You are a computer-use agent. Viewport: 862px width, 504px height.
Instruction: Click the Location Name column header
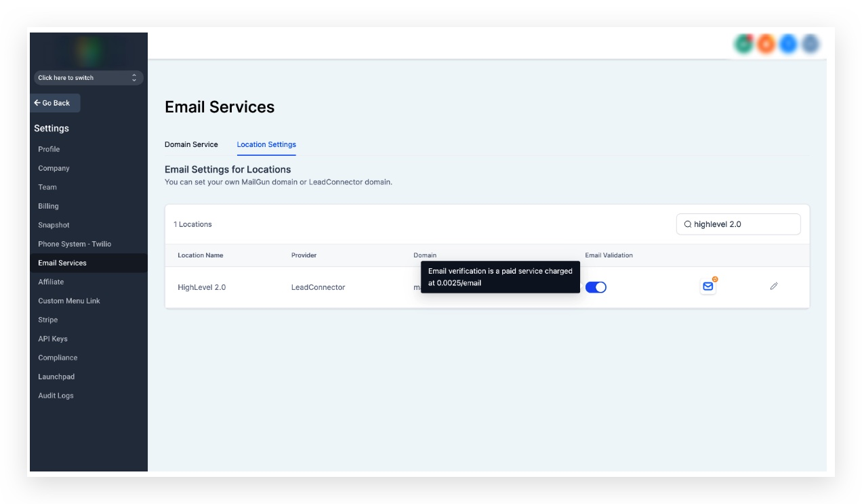click(x=201, y=255)
